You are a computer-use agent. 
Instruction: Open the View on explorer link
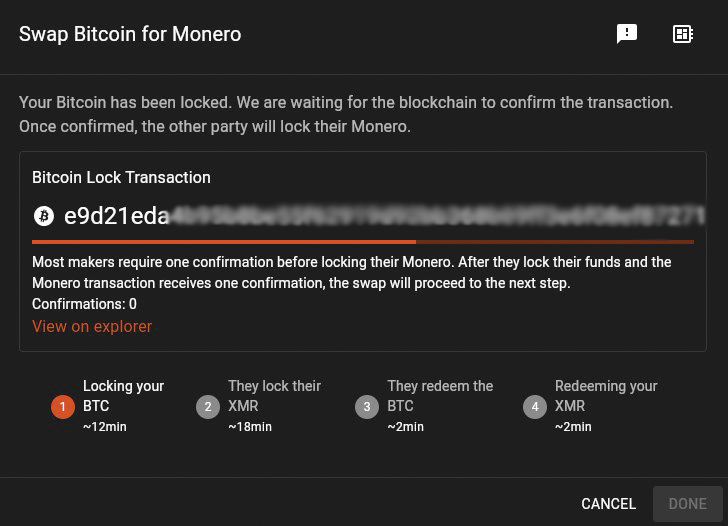[92, 326]
